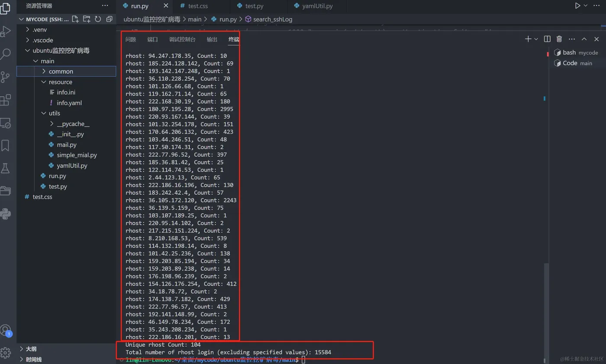Create a new terminal with plus icon

(x=528, y=39)
